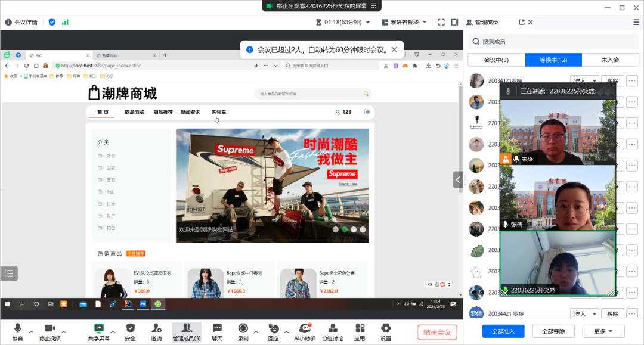The width and height of the screenshot is (644, 345).
Task: Start recording with the 录制 icon
Action: [x=243, y=328]
